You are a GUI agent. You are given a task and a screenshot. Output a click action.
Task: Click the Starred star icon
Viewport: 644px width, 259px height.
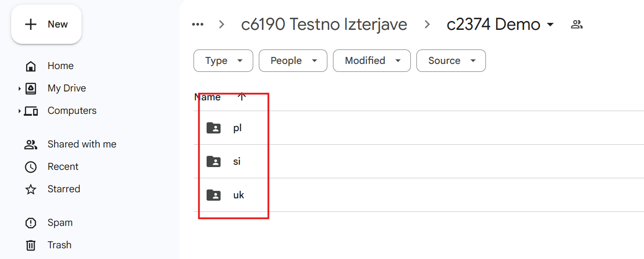point(31,189)
